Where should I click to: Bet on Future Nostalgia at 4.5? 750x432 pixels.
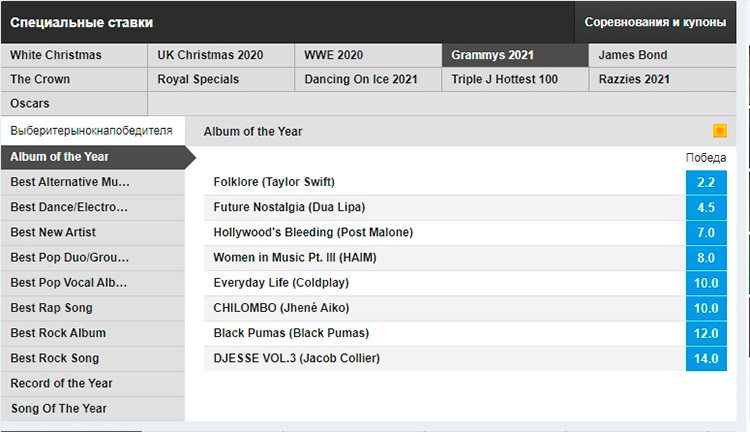[706, 207]
